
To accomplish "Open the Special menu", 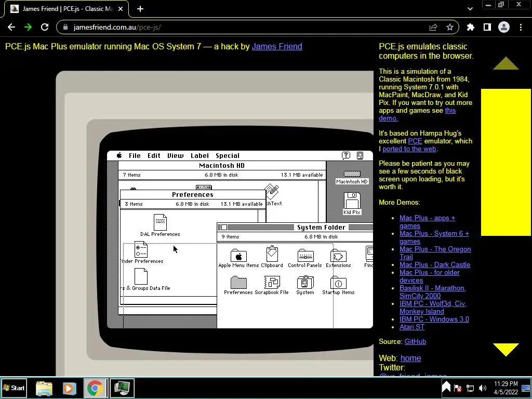I will pyautogui.click(x=228, y=156).
